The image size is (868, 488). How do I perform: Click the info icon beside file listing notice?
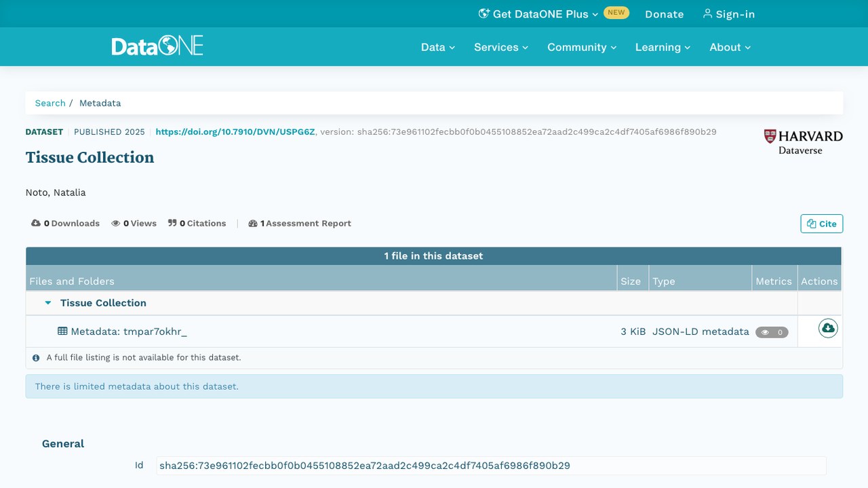36,357
